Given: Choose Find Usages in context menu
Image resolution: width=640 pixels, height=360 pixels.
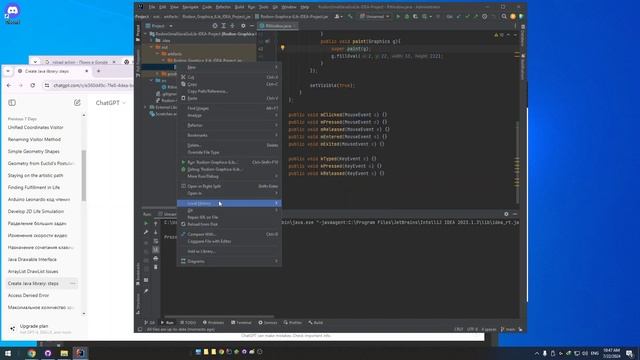Looking at the screenshot, I should click(229, 108).
